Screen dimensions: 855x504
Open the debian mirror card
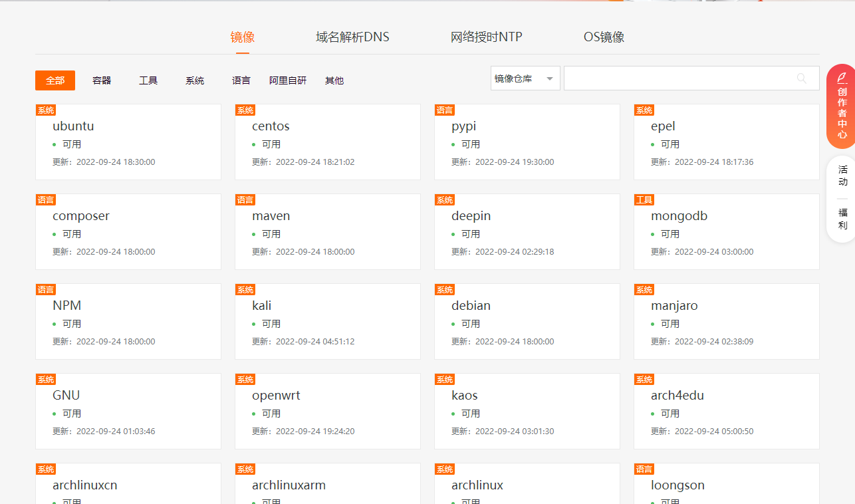pyautogui.click(x=527, y=321)
